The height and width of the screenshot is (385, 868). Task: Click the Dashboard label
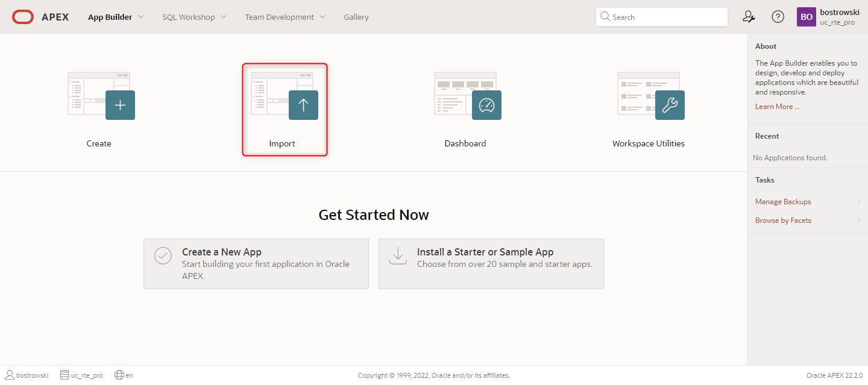coord(465,143)
